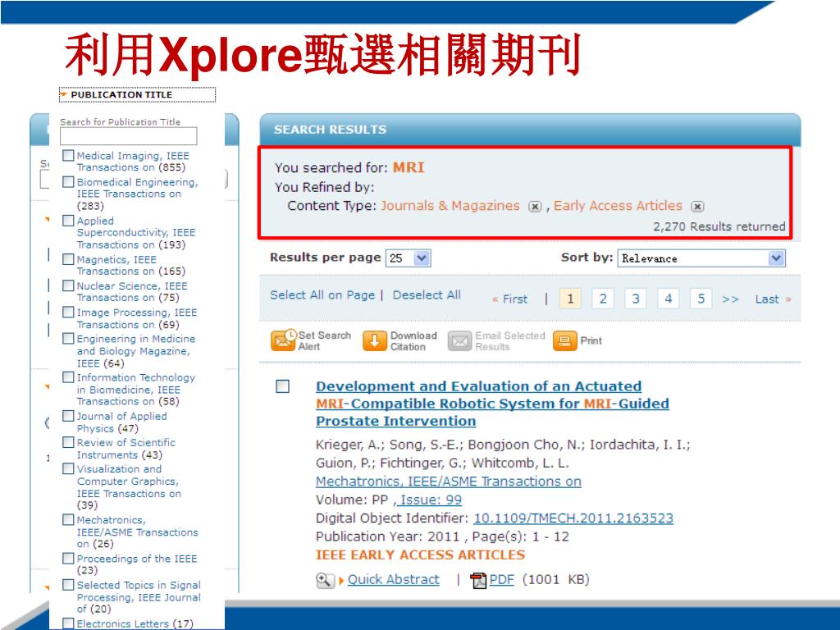Open DOI 10.1109/TMECH.2011.2163523 link
Viewport: 840px width, 630px height.
pyautogui.click(x=573, y=518)
